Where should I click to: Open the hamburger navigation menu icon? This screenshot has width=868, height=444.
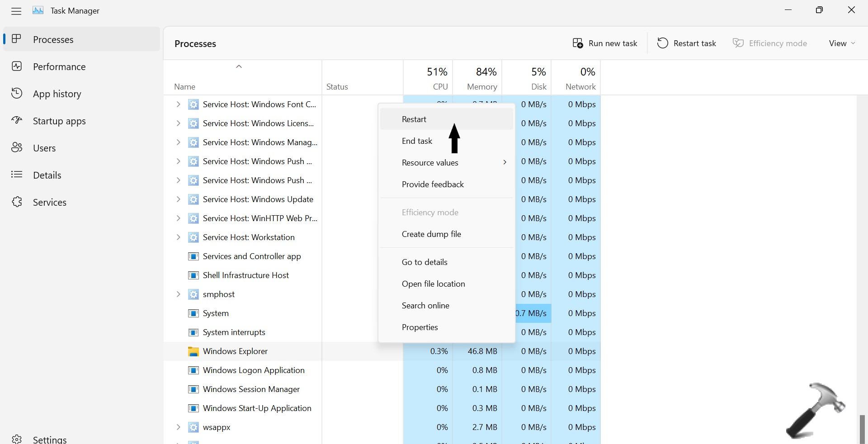pyautogui.click(x=16, y=11)
